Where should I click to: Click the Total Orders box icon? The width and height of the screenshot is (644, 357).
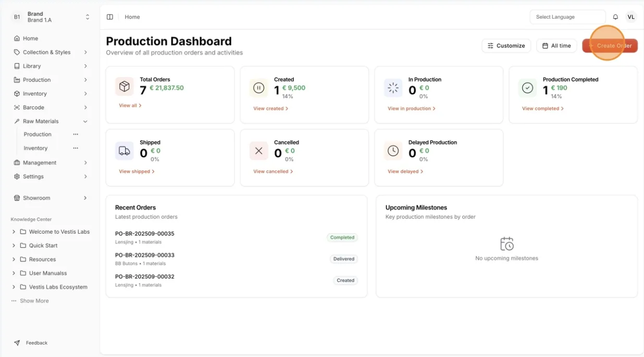pyautogui.click(x=125, y=86)
